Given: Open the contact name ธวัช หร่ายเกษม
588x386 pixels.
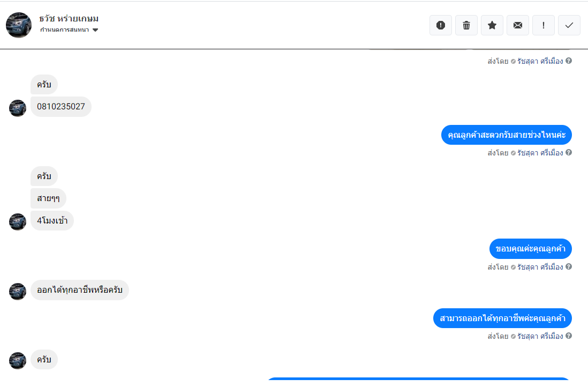Looking at the screenshot, I should pos(69,19).
